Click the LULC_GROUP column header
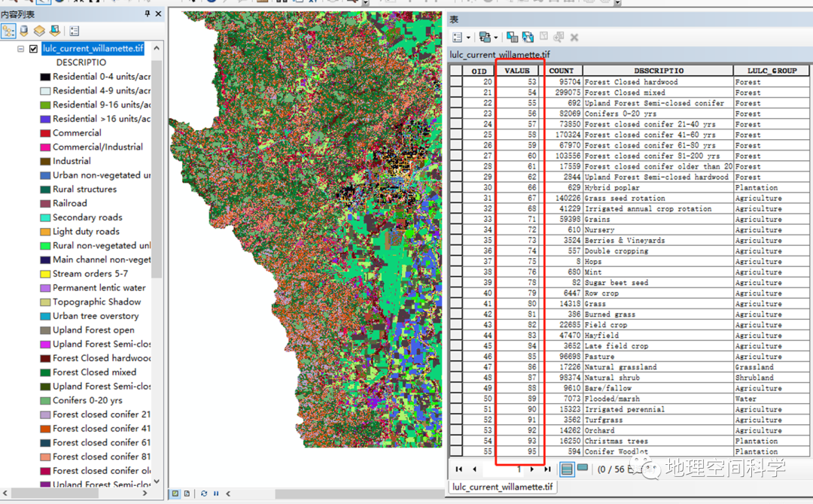 coord(772,71)
